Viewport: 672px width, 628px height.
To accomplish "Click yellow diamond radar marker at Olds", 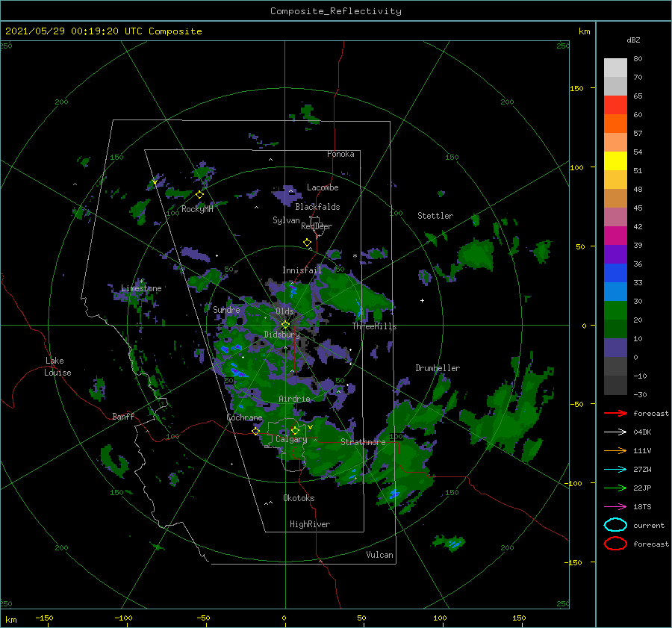I will pyautogui.click(x=285, y=325).
